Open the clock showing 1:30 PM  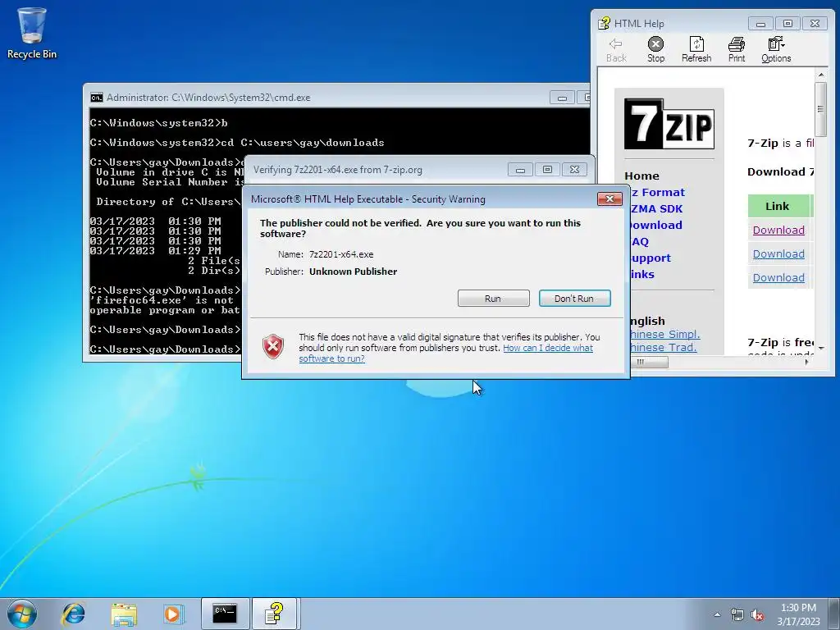[x=798, y=614]
